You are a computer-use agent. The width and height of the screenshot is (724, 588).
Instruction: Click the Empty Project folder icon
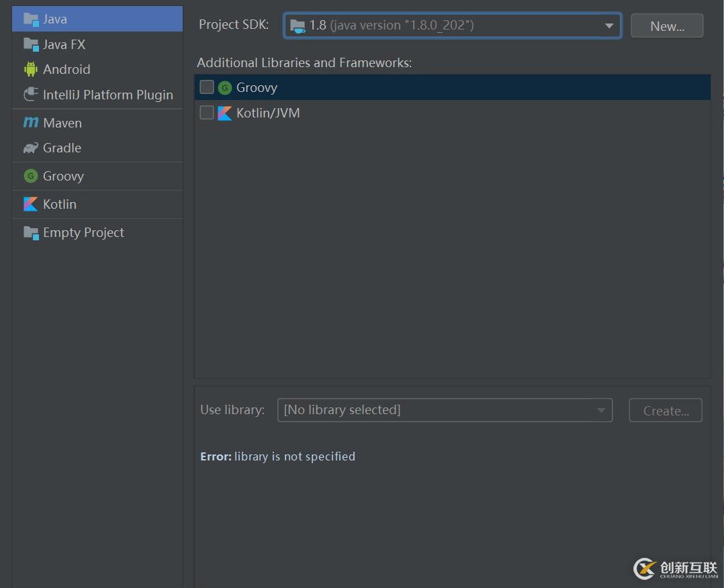pos(31,233)
